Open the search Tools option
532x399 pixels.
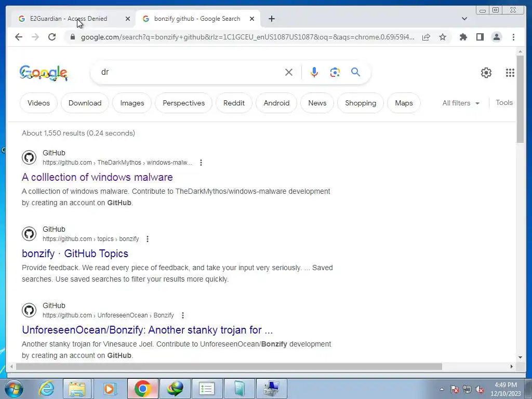click(504, 102)
